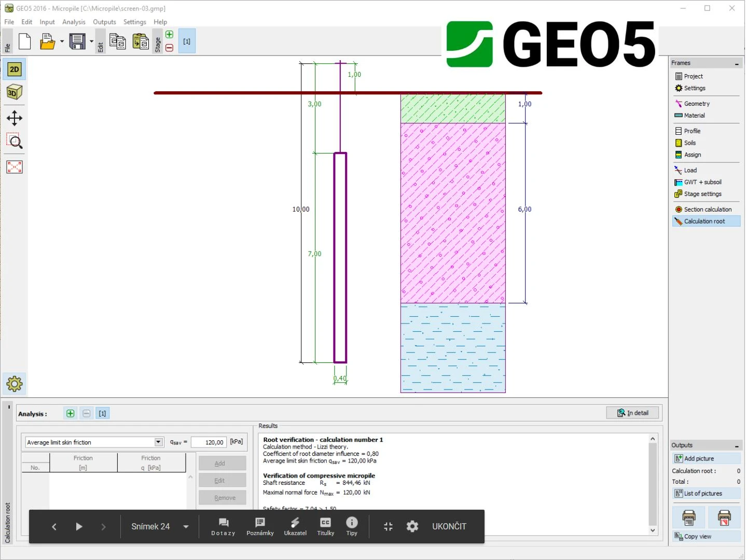Screen dimensions: 746x560
Task: Open the Outputs menu
Action: tap(104, 22)
